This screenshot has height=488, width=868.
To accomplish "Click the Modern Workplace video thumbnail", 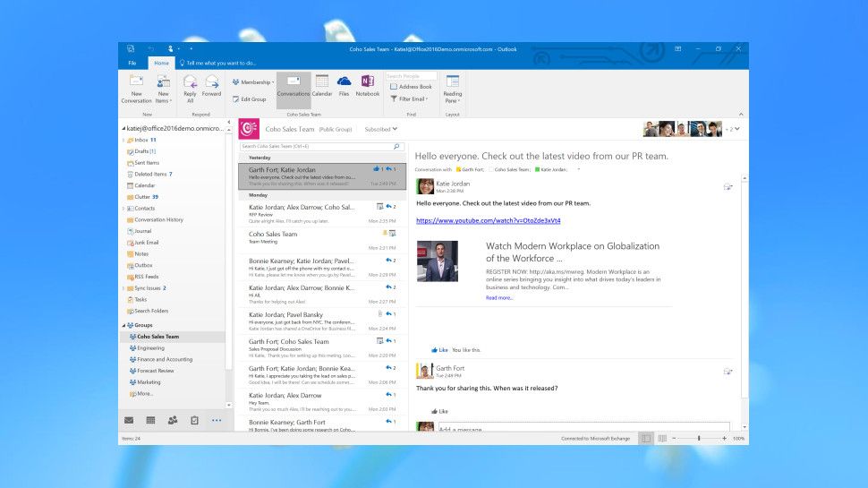I will point(438,261).
